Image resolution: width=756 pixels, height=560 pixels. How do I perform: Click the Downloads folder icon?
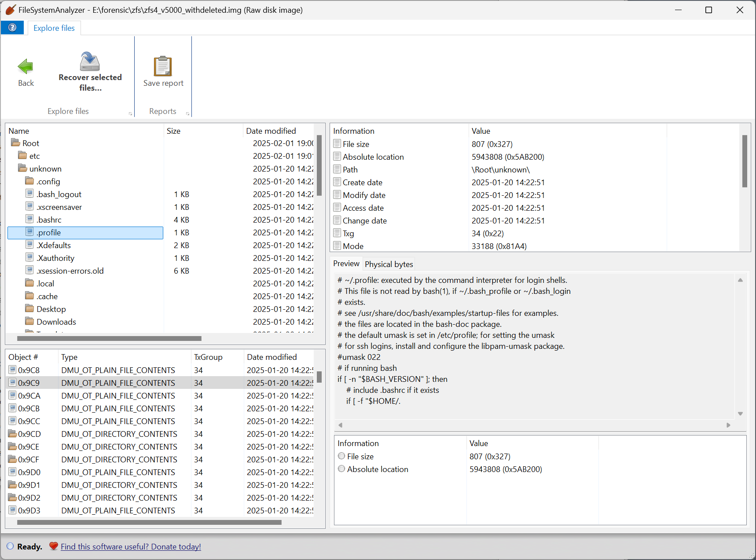coord(30,321)
